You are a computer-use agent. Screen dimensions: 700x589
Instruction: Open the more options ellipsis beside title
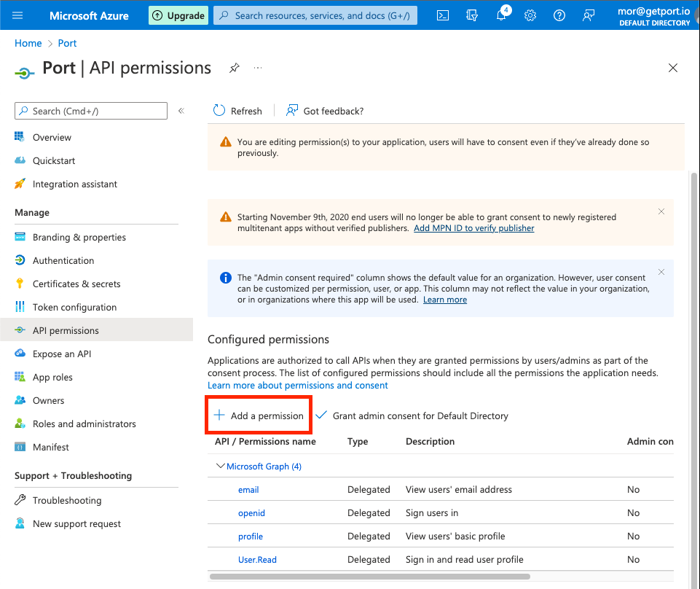pyautogui.click(x=258, y=68)
